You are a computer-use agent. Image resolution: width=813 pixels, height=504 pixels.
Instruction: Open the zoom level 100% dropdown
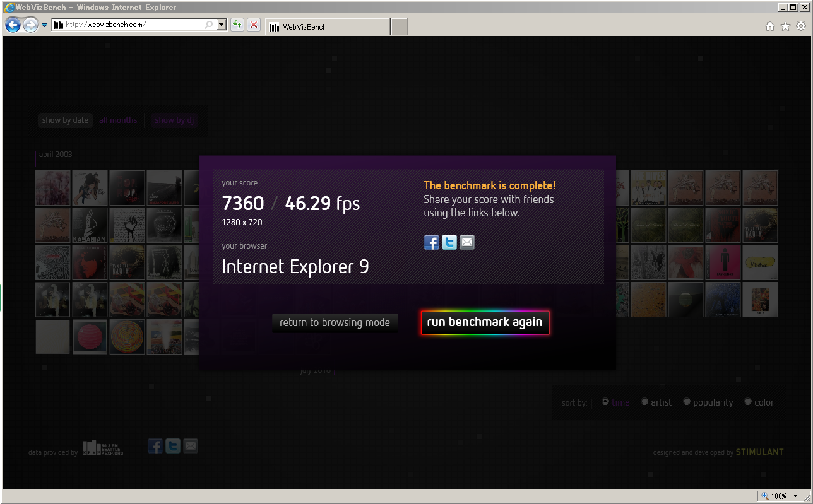click(796, 496)
